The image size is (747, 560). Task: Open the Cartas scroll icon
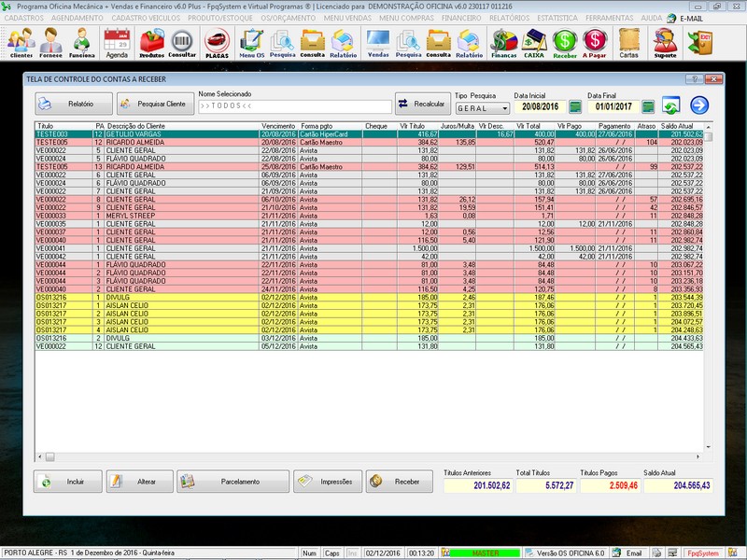click(x=628, y=43)
